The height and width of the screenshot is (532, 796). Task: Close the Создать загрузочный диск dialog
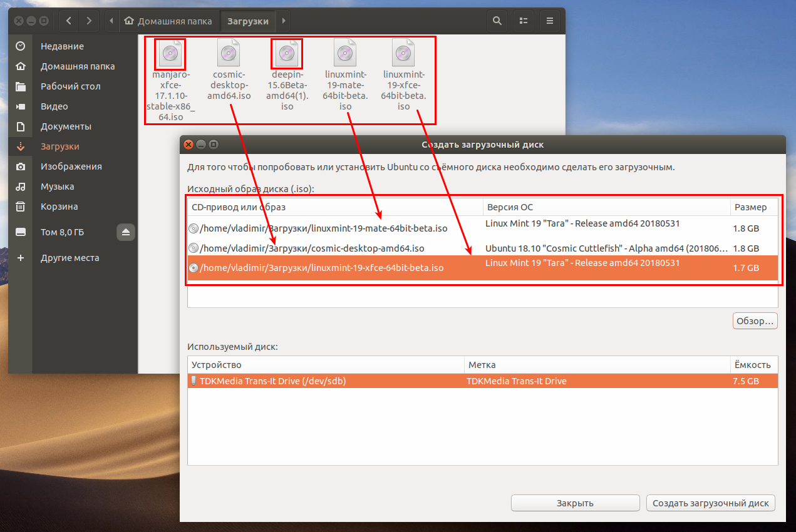188,145
